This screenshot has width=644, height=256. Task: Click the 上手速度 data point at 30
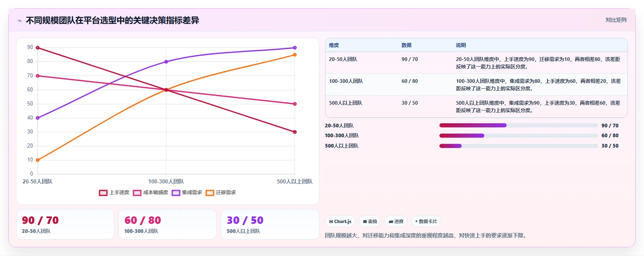[295, 132]
